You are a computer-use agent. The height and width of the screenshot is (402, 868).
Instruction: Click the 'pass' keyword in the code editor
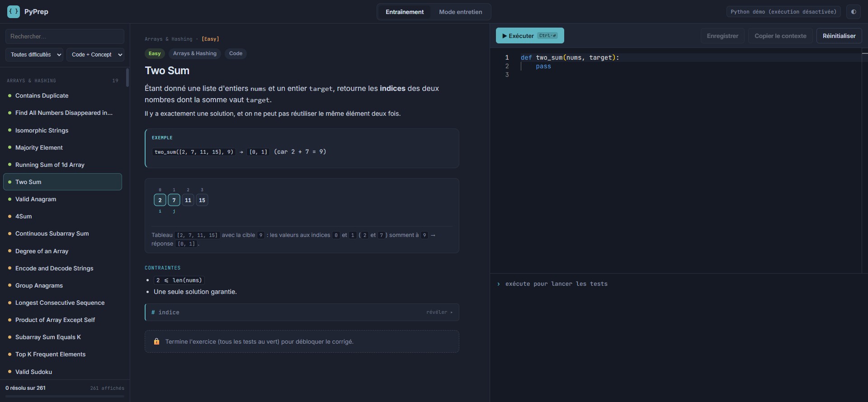(543, 66)
